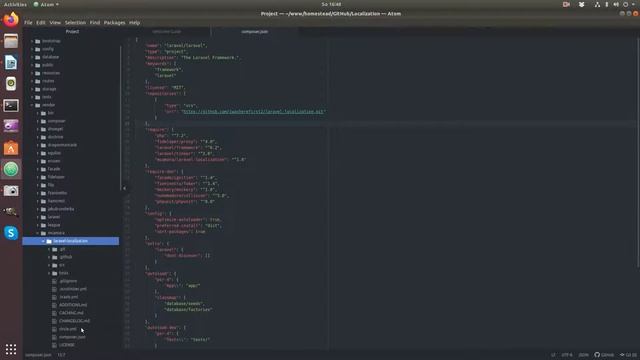Screen dimensions: 640x360
Task: Open ADDITIONS.md in the tree
Action: coord(73,305)
